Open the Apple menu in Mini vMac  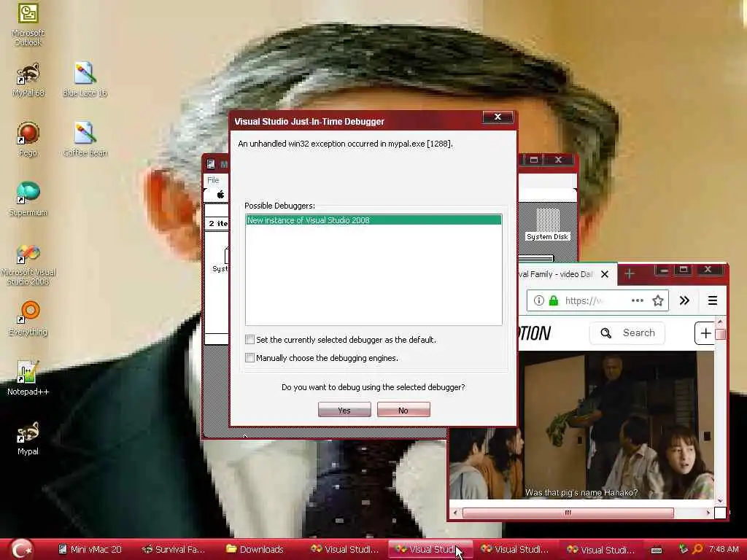(220, 194)
